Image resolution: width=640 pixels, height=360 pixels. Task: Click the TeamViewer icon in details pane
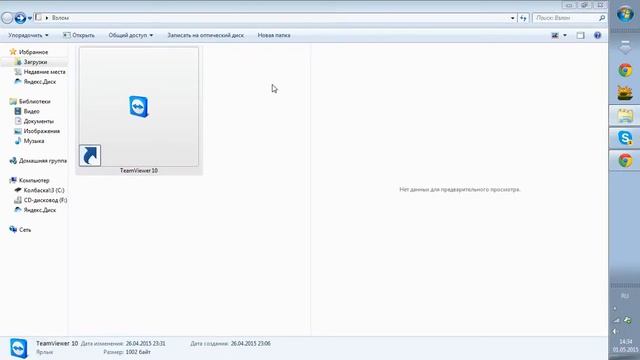(x=19, y=348)
